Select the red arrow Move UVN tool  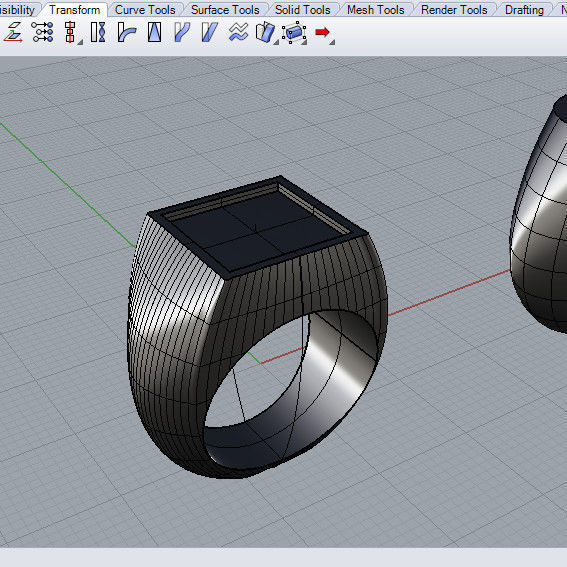[323, 32]
